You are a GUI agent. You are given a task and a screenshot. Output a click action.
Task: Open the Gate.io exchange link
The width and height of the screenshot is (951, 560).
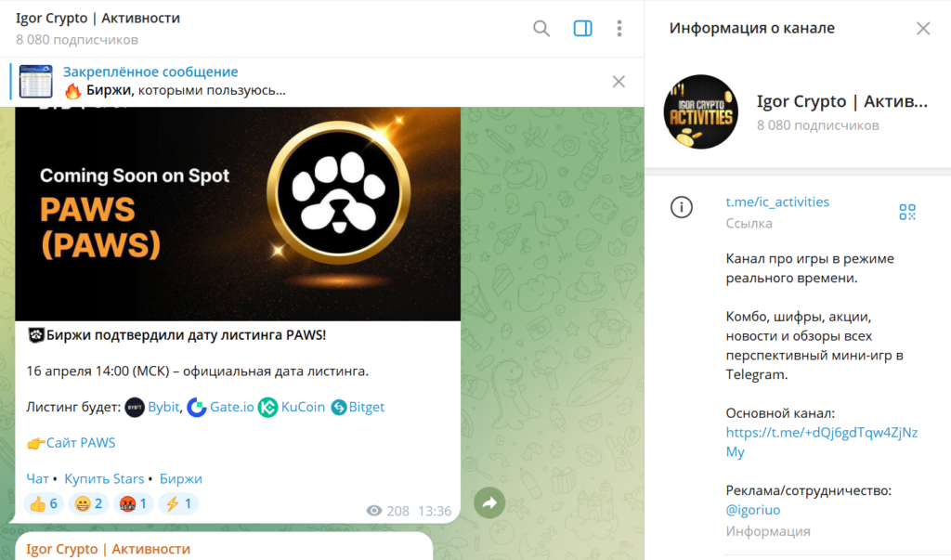[x=231, y=407]
